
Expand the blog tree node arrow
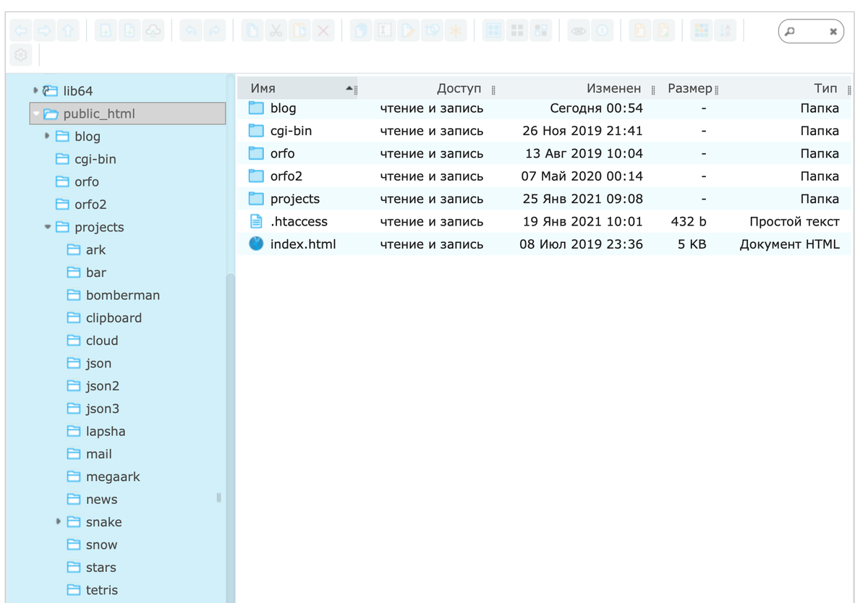tap(47, 136)
